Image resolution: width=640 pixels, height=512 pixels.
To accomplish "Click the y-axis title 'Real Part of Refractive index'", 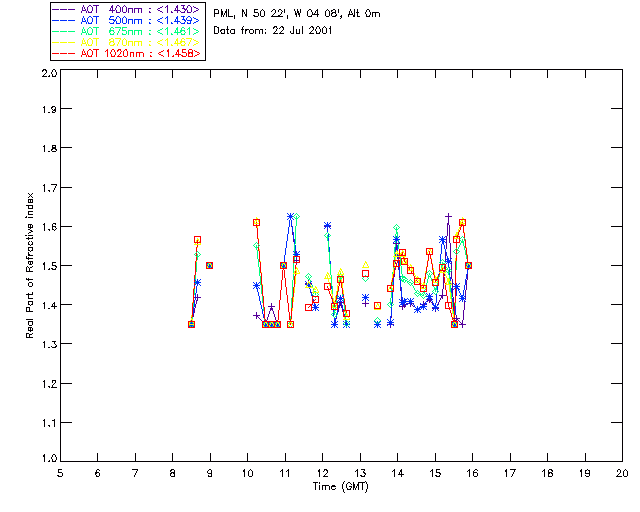I will coord(29,265).
